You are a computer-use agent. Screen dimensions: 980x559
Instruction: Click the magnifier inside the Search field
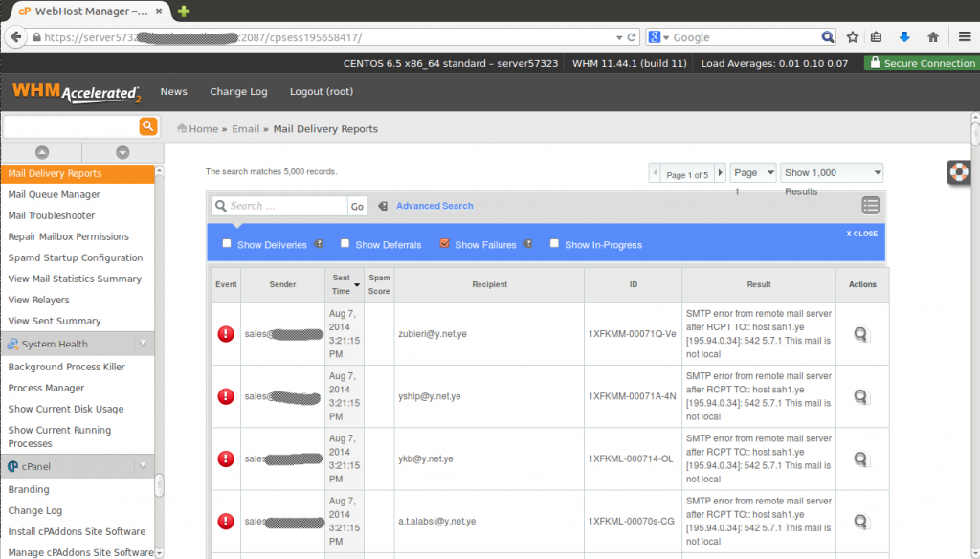click(x=220, y=205)
